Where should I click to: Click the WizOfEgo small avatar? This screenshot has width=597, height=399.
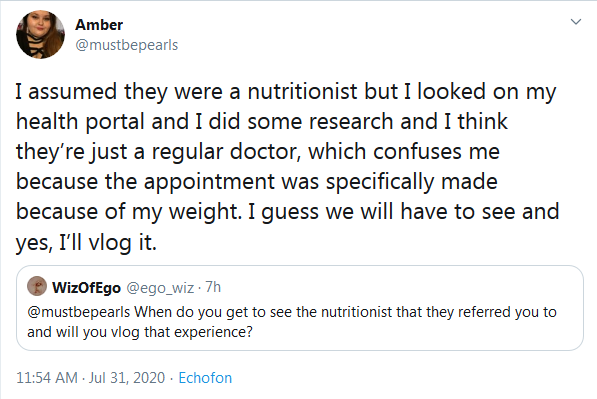click(37, 286)
